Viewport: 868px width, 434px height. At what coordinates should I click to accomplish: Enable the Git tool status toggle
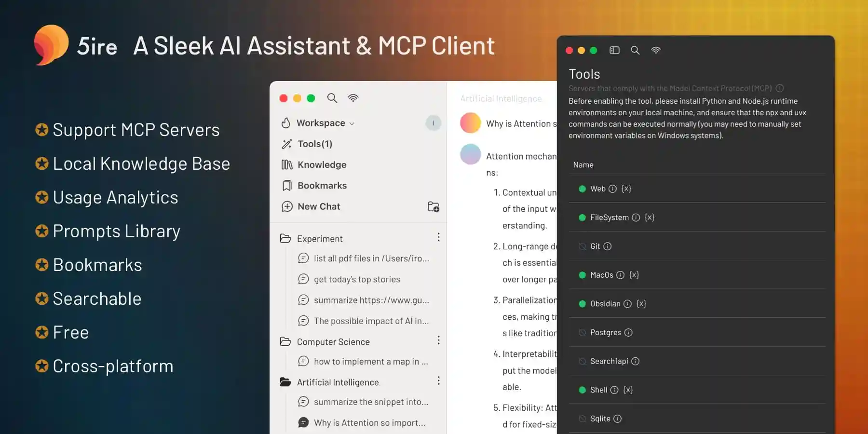click(x=582, y=246)
